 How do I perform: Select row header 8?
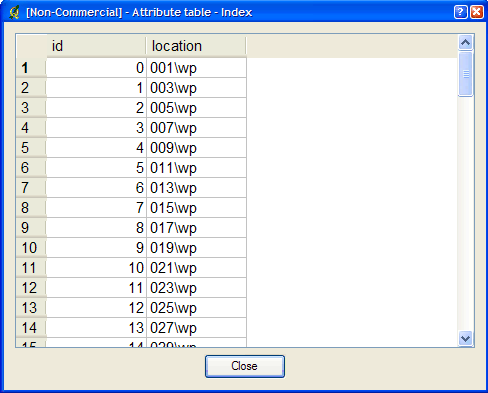pyautogui.click(x=31, y=208)
